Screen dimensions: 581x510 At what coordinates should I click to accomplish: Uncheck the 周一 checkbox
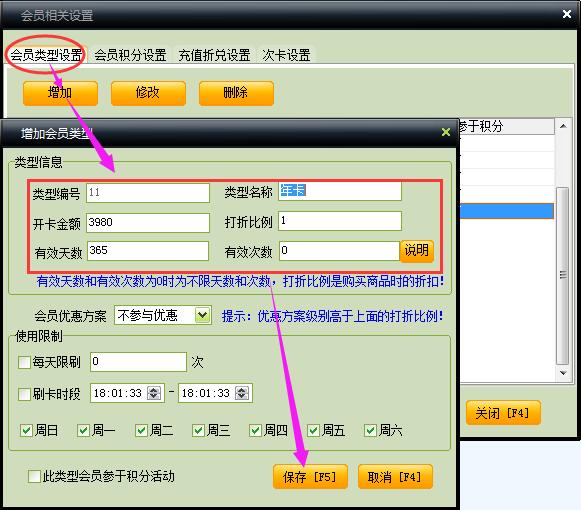83,431
